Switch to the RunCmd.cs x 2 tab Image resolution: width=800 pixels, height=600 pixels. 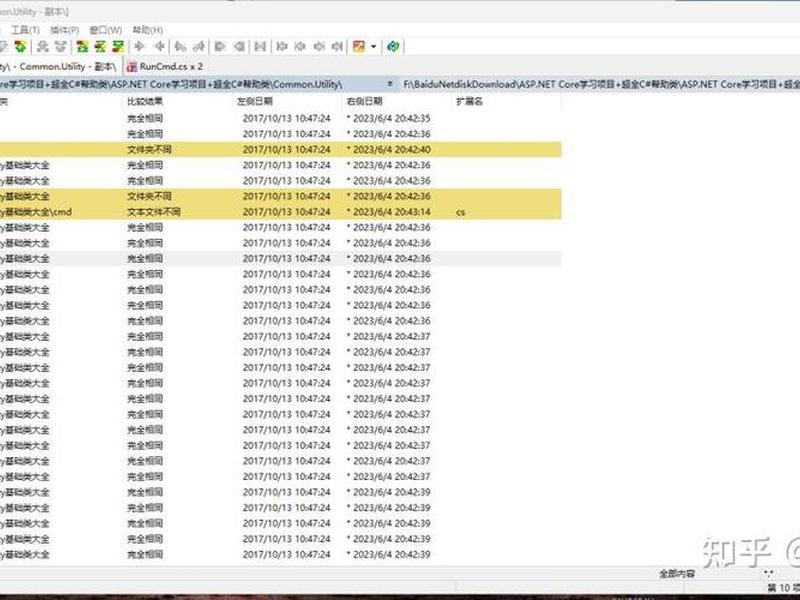[165, 66]
